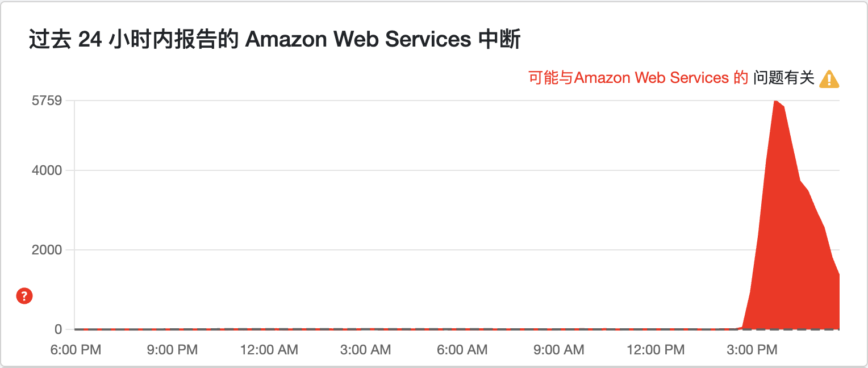The height and width of the screenshot is (368, 868).
Task: Click the black "问题有关" text
Action: [784, 78]
